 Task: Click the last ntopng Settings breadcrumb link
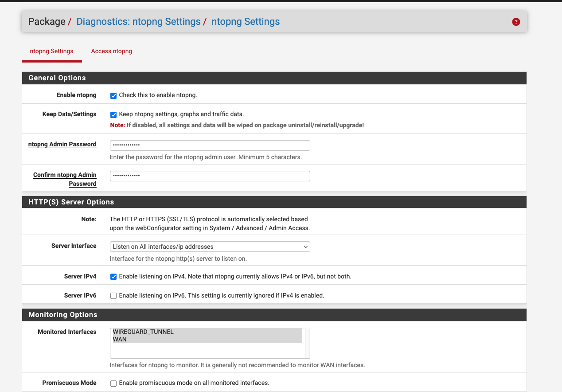[x=246, y=22]
